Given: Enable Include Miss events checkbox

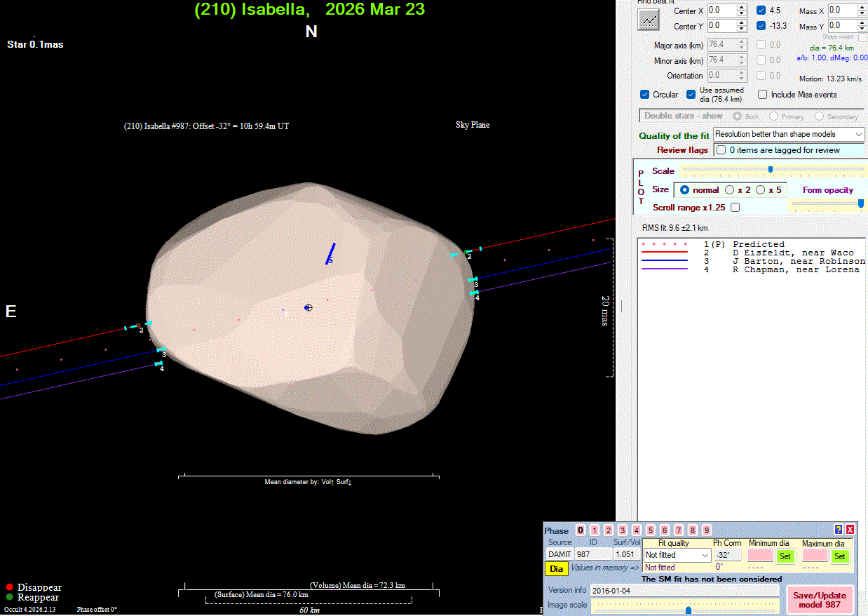Looking at the screenshot, I should 763,95.
